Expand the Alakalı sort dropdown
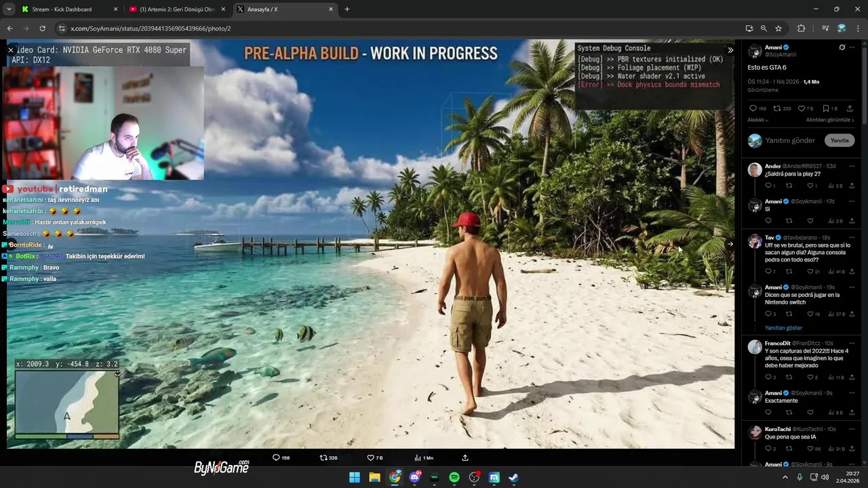Screen dimensions: 868x488 [x=758, y=120]
